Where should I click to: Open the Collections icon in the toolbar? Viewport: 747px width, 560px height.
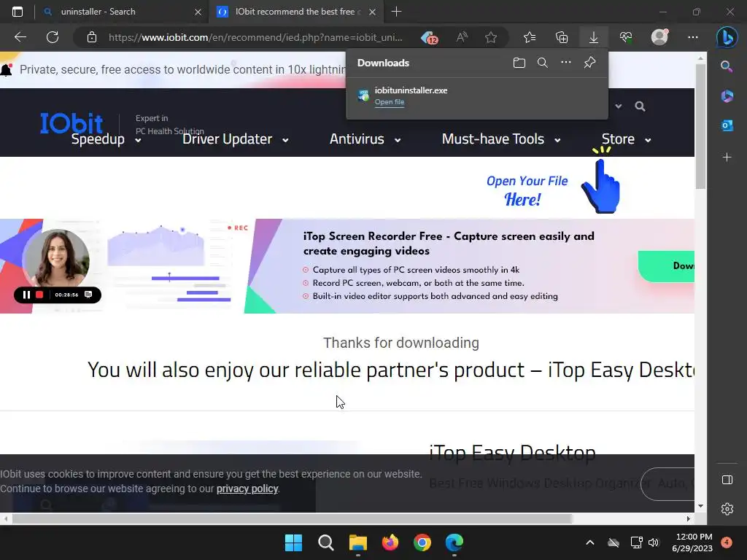[x=562, y=37]
